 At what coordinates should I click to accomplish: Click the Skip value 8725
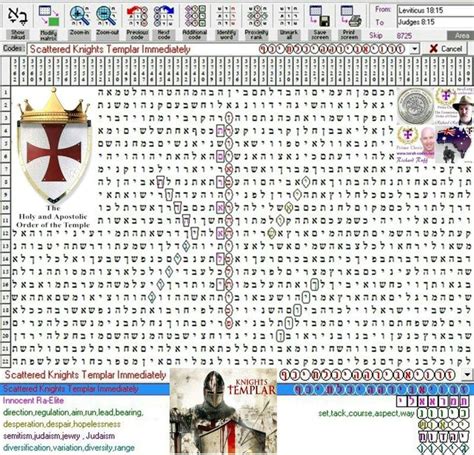[x=404, y=36]
